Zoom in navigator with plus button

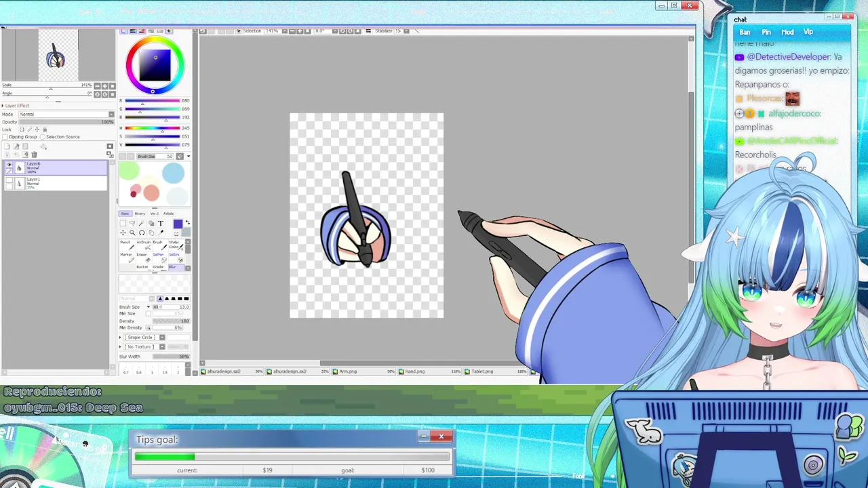105,86
